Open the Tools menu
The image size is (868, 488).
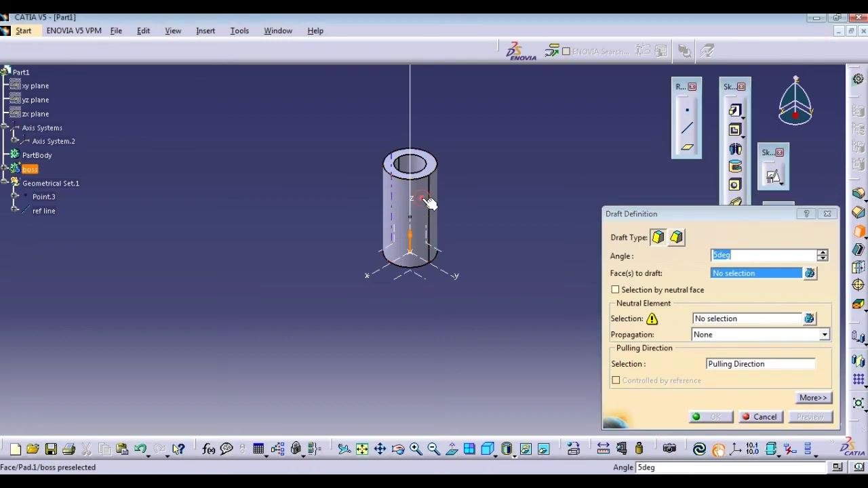[x=239, y=30]
